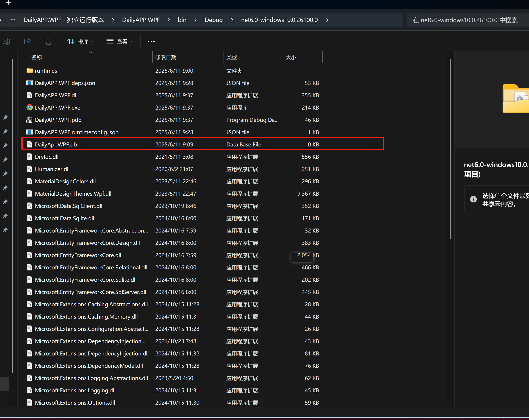The image size is (529, 420).
Task: Click the DailyAPP.WPF.exe Chrome icon
Action: click(x=29, y=107)
